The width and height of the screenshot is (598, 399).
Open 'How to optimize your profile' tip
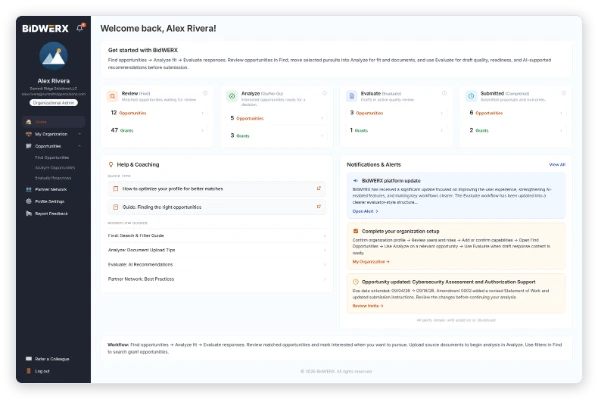(217, 189)
